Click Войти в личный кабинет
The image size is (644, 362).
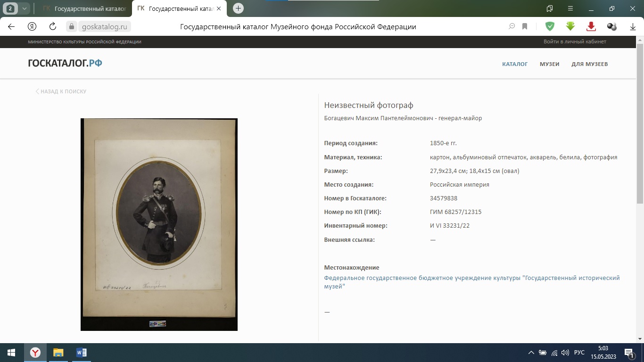coord(575,41)
